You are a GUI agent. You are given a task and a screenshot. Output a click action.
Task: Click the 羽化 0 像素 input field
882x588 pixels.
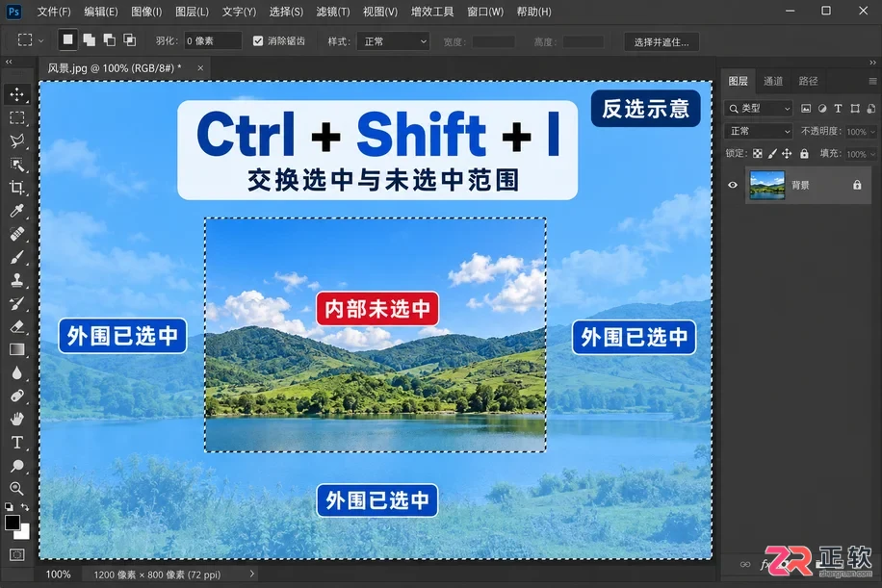pyautogui.click(x=212, y=41)
